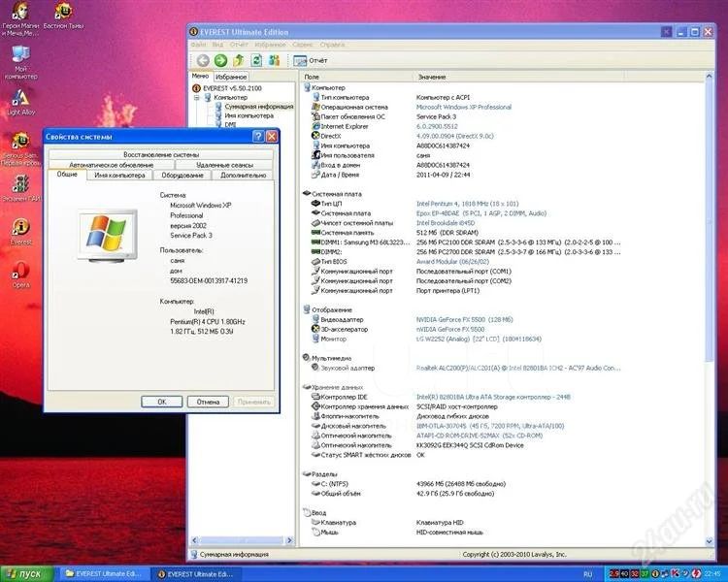Image resolution: width=728 pixels, height=582 pixels.
Task: Click the Тип ЦП processor row icon
Action: [315, 204]
